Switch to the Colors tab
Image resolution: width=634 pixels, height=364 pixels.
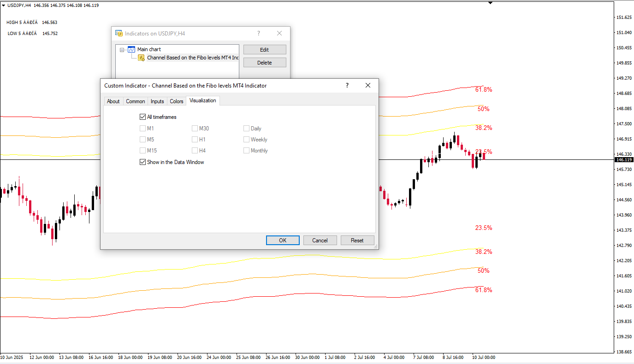point(177,101)
